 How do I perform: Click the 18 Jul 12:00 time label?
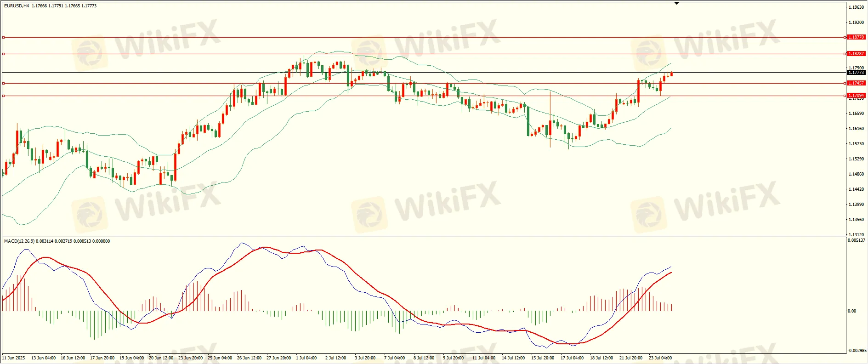click(601, 358)
